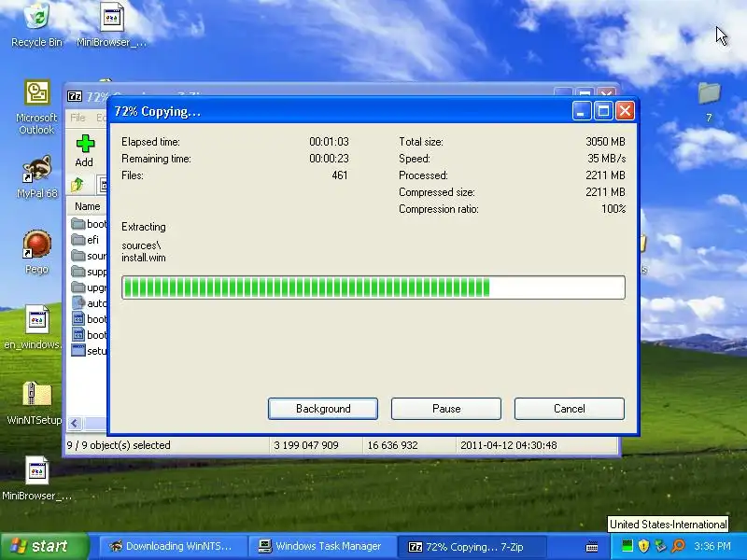Select the WinNTSetup zip folder icon
747x560 pixels.
35,403
